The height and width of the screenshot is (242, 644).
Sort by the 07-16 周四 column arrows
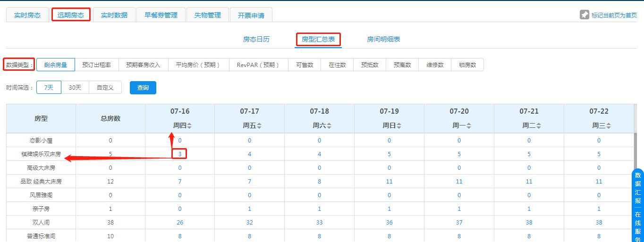tap(189, 126)
